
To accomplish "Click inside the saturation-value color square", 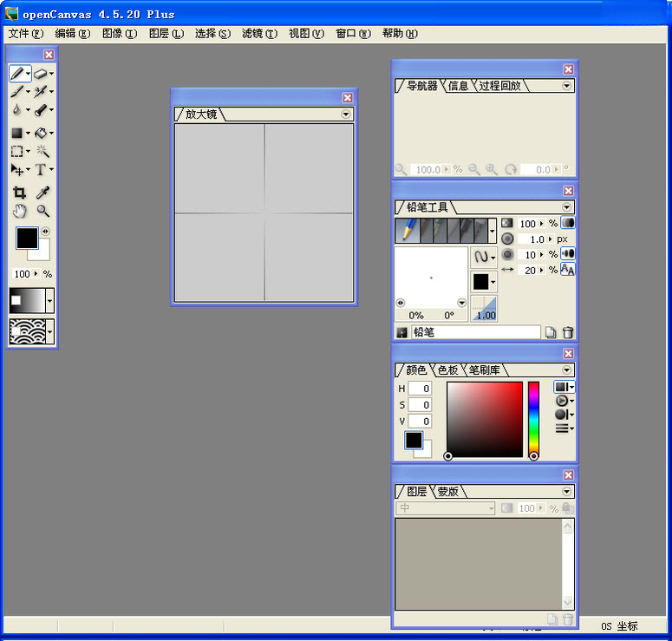I will pyautogui.click(x=485, y=419).
